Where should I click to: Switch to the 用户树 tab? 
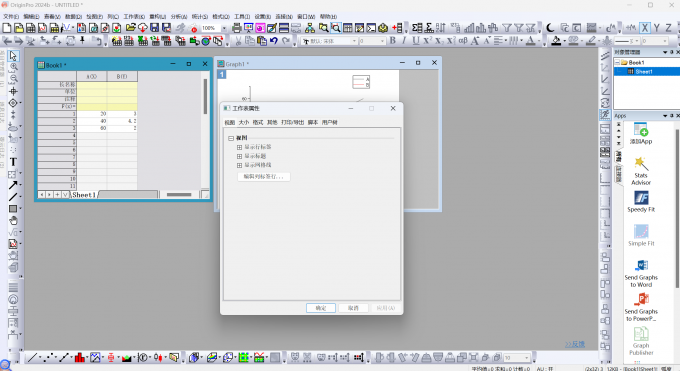(330, 123)
